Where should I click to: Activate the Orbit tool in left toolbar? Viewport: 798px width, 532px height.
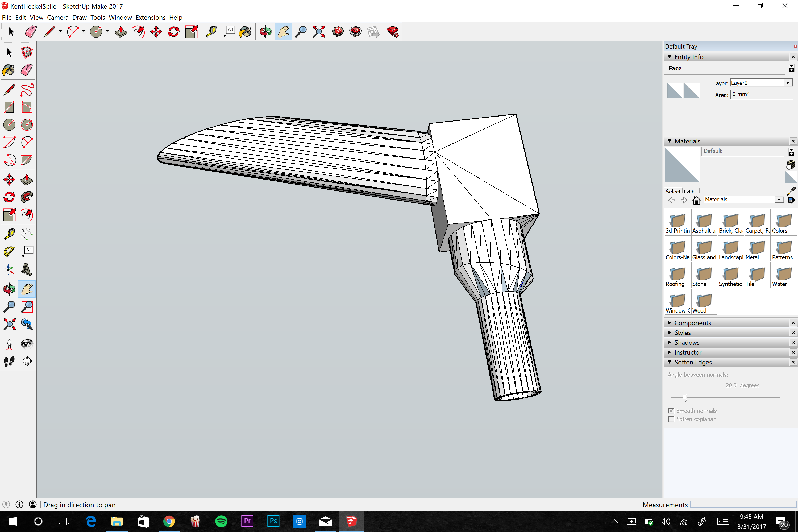pos(9,289)
